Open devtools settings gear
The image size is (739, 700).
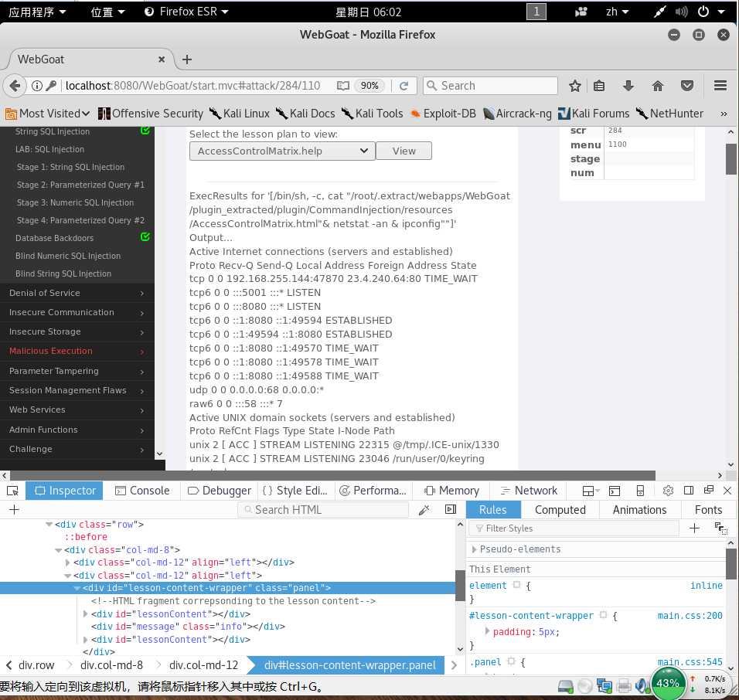point(668,491)
